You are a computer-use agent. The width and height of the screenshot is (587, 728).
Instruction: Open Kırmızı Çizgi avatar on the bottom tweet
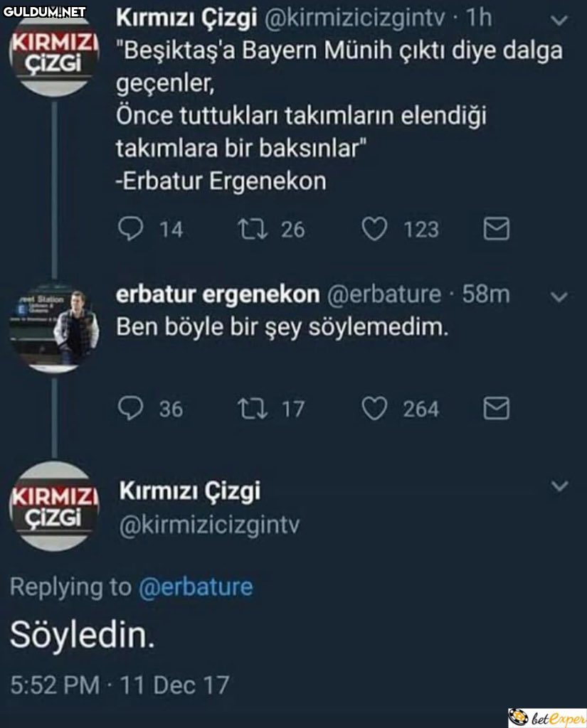[x=55, y=505]
